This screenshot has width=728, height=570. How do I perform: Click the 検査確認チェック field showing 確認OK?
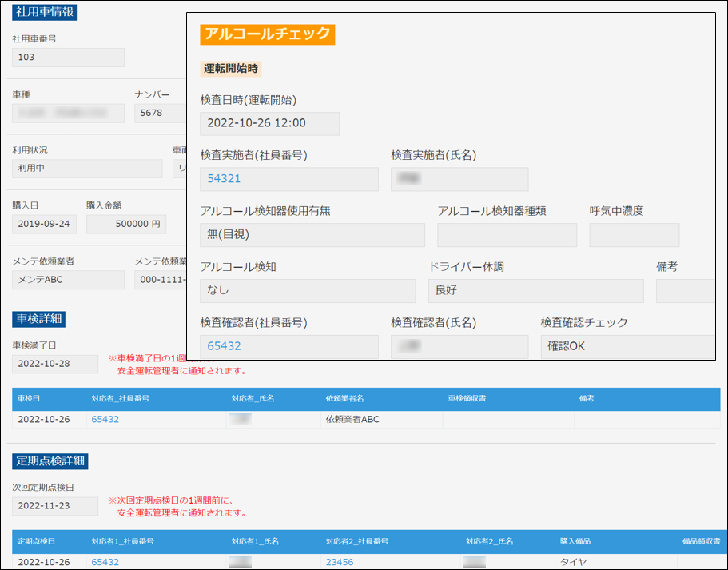627,346
